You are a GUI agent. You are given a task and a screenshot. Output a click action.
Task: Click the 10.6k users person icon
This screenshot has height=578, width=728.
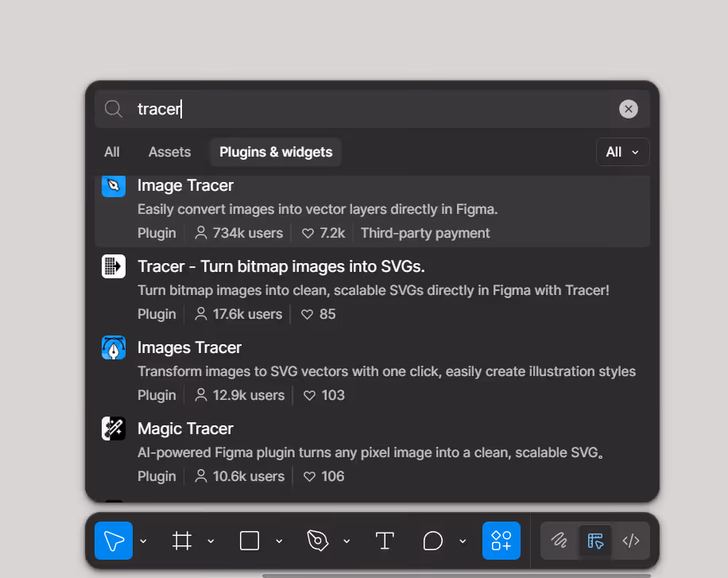click(x=200, y=475)
